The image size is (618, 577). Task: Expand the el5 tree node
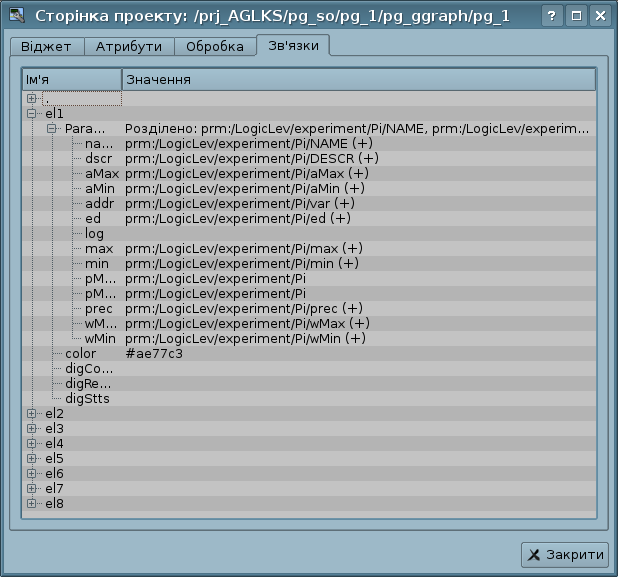(x=32, y=459)
